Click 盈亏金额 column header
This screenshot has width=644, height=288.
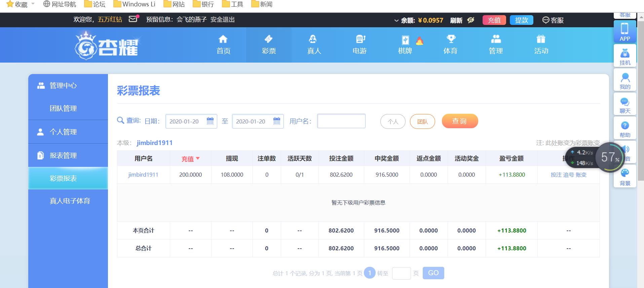(x=511, y=158)
